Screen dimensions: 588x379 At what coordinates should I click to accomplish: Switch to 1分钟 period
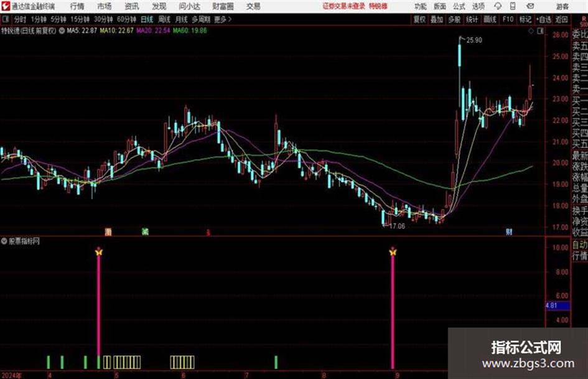[39, 19]
